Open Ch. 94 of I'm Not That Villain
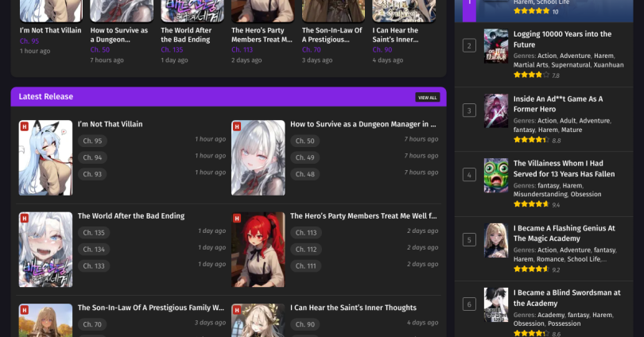The height and width of the screenshot is (337, 644). pos(92,157)
